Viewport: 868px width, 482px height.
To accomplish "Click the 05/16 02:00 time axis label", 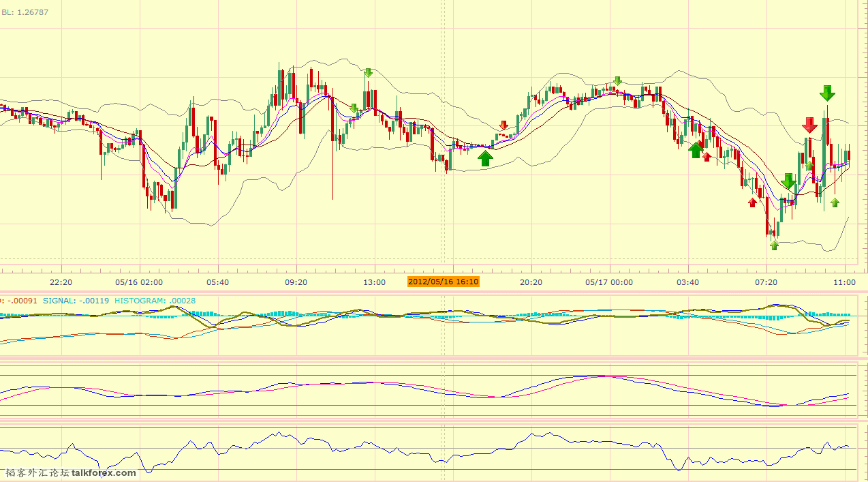I will coord(139,282).
